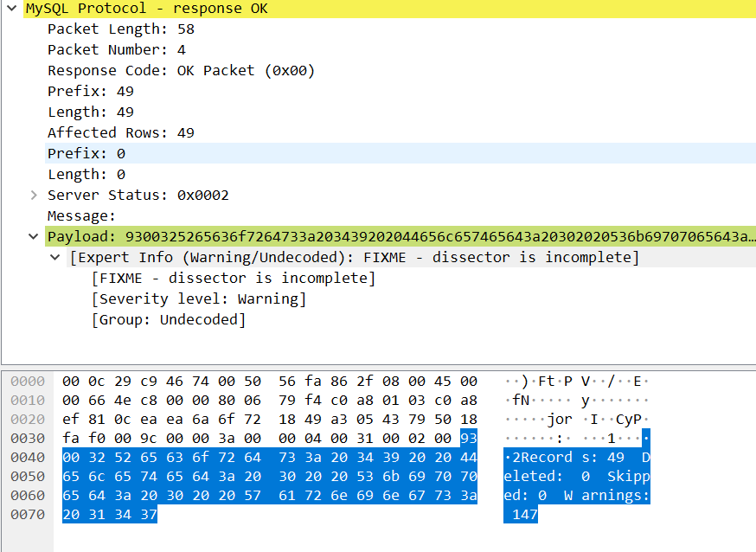
Task: Select Response Code: OK Packet (0x00)
Action: pyautogui.click(x=182, y=71)
